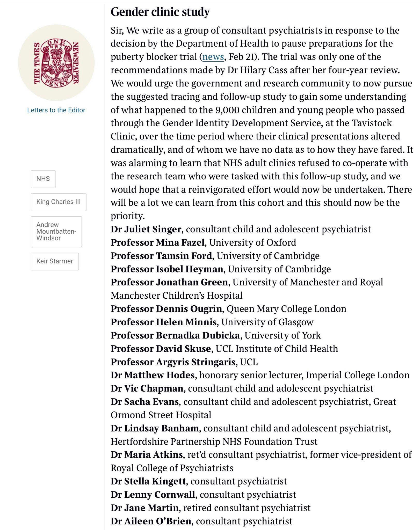Click on Professor David Skuse
420x530 pixels.
pos(161,349)
